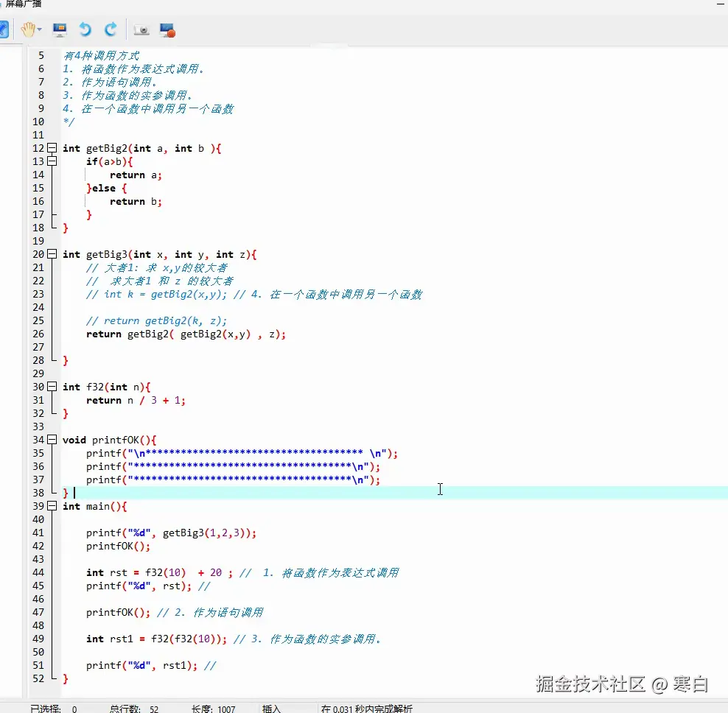Image resolution: width=728 pixels, height=713 pixels.
Task: Click 'printf("%d", rst1);' line
Action: [141, 666]
